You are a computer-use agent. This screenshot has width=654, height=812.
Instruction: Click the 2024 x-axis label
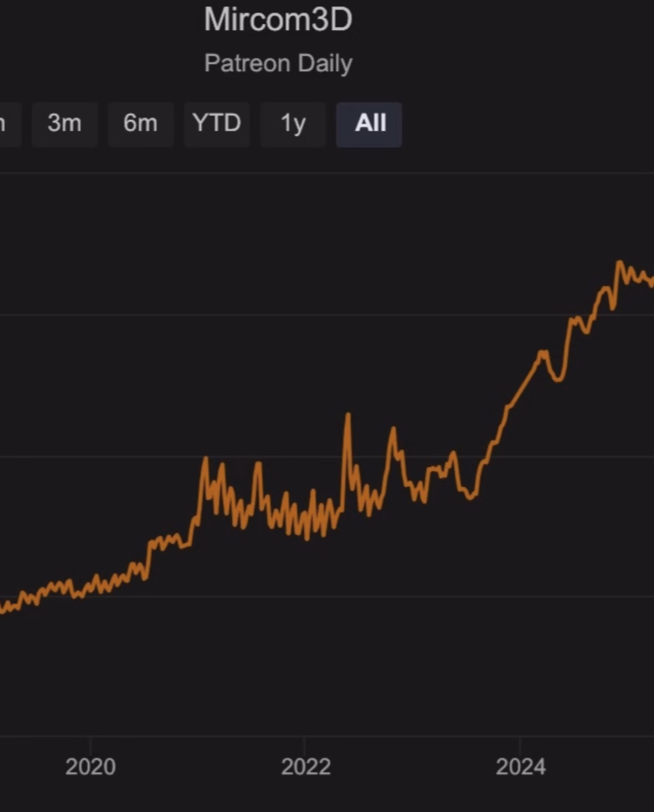pos(520,767)
